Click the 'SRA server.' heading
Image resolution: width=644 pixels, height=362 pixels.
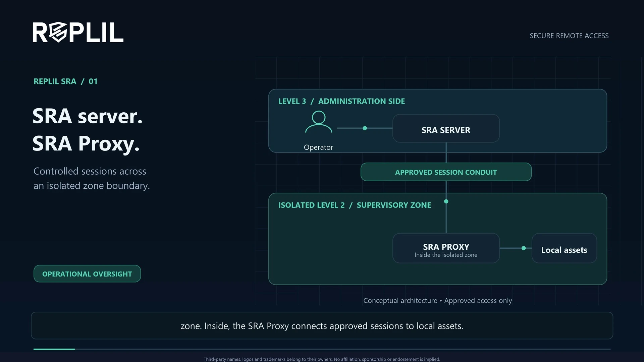(88, 116)
